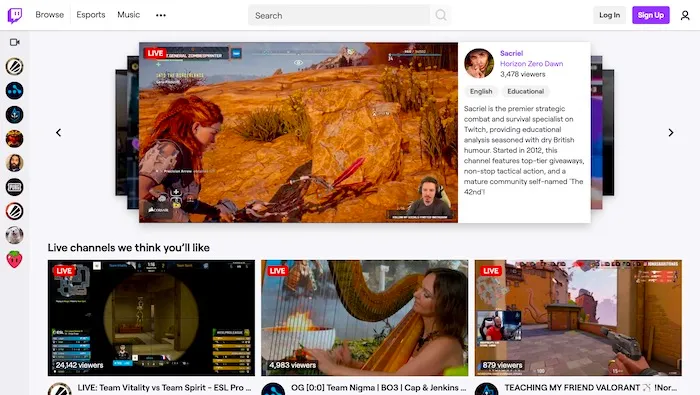
Task: Open the channel avatar beside the Team Vitality title
Action: click(60, 389)
